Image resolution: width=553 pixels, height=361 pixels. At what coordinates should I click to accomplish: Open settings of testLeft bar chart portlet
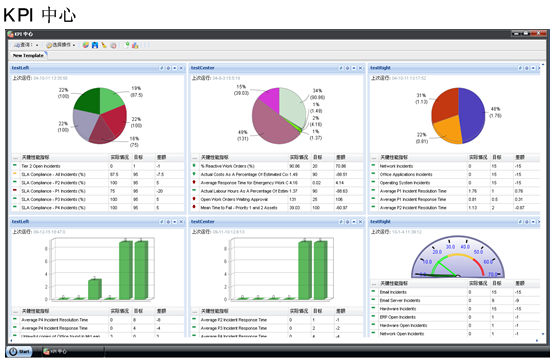[168, 222]
